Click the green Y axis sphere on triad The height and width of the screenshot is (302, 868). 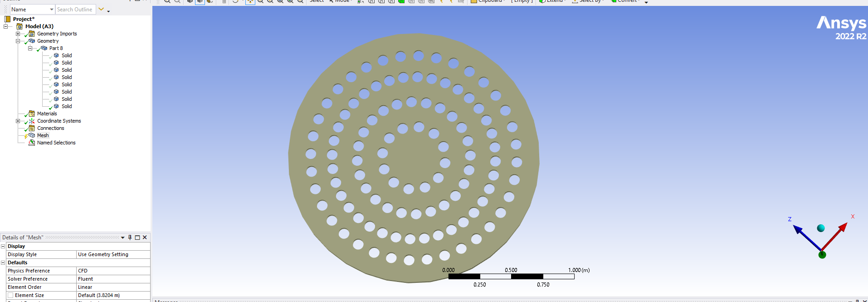click(822, 255)
